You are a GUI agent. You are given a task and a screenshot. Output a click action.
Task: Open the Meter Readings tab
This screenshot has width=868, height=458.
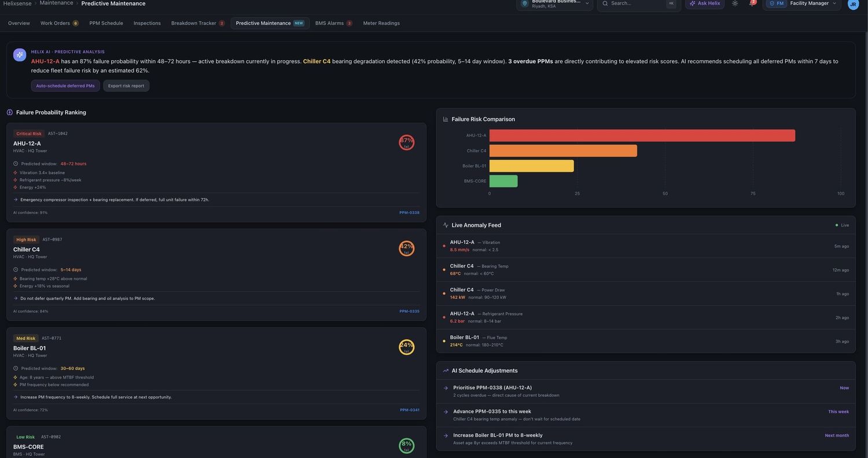pyautogui.click(x=381, y=23)
